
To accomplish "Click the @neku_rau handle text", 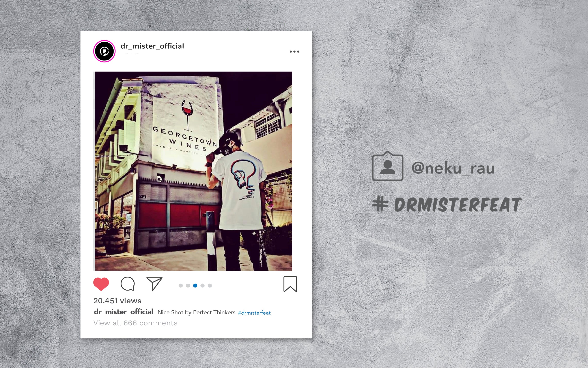I will point(453,168).
